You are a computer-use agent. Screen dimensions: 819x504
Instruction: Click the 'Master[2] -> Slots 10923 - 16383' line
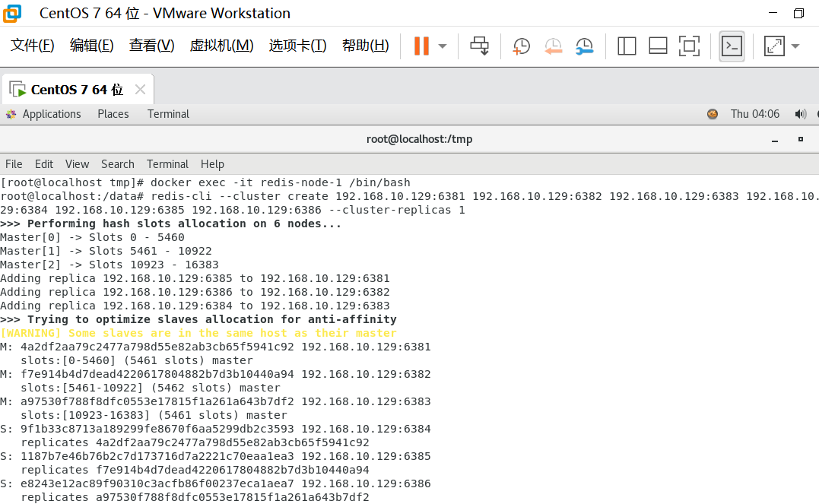click(110, 265)
